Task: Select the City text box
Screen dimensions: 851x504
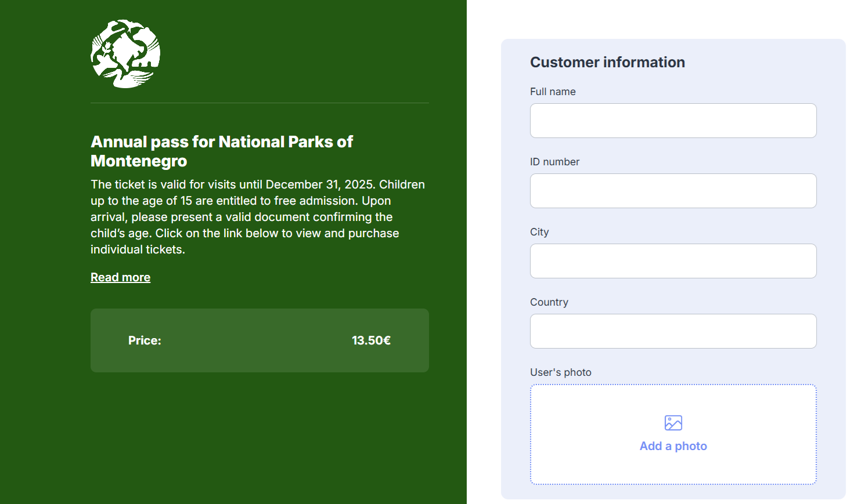Action: tap(673, 261)
